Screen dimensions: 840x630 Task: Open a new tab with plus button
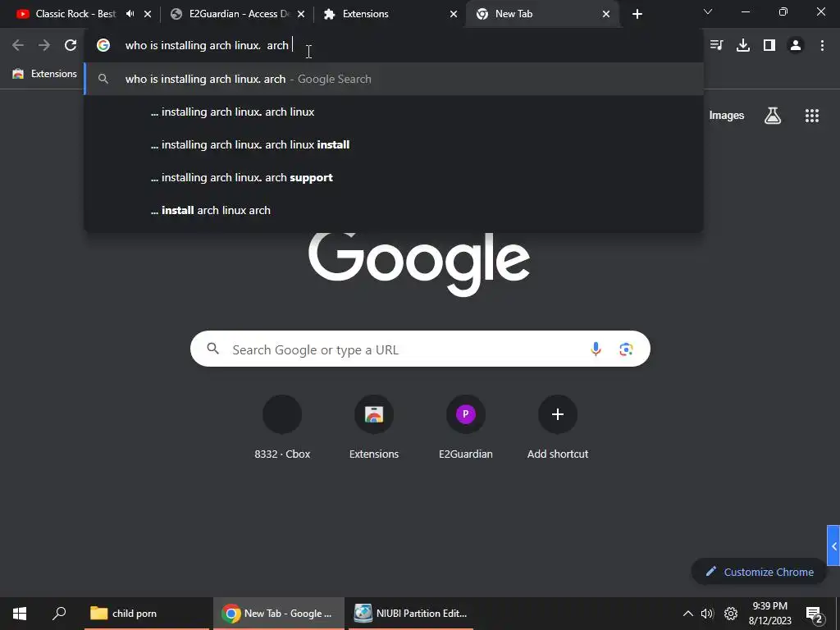click(x=637, y=14)
